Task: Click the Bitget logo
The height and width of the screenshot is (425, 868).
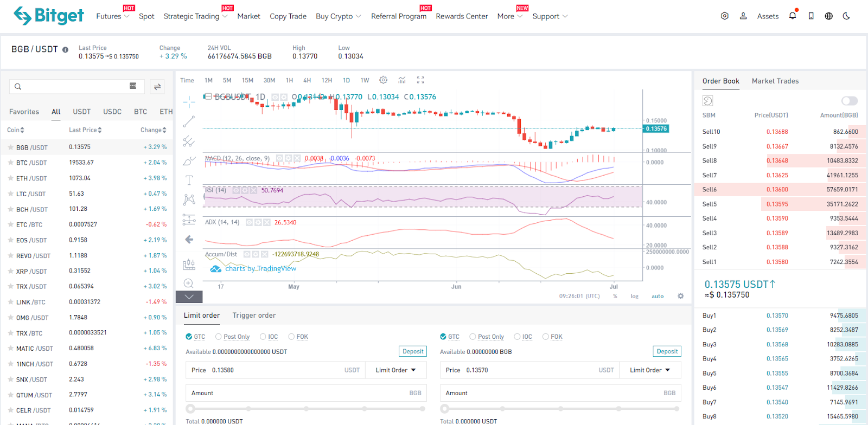Action: tap(49, 16)
